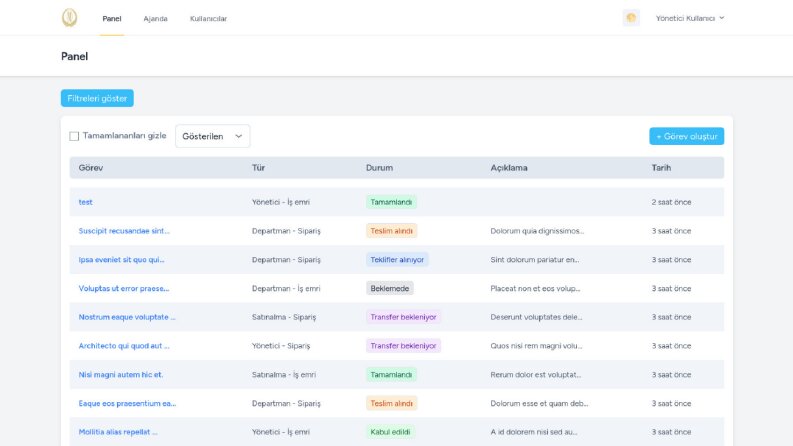Open task Voluptas ut error praese...
This screenshot has height=446, width=793.
[x=124, y=288]
